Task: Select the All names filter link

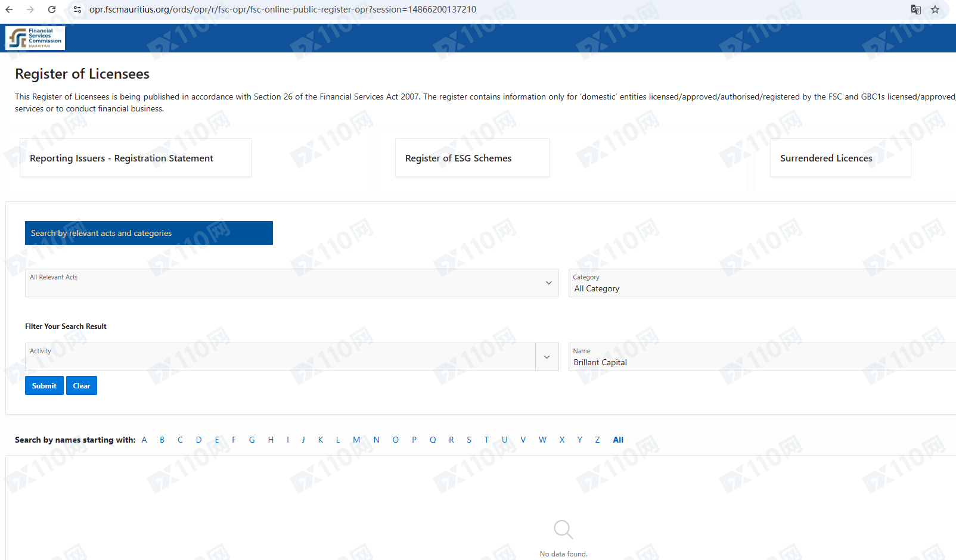Action: pyautogui.click(x=618, y=440)
